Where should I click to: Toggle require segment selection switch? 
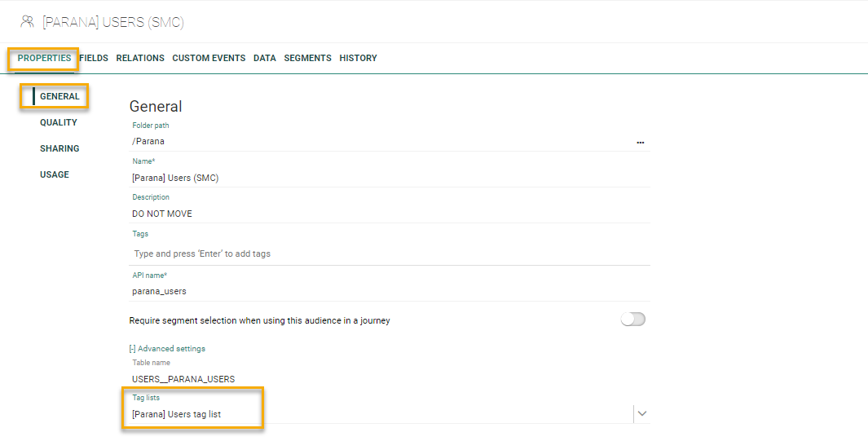(632, 320)
